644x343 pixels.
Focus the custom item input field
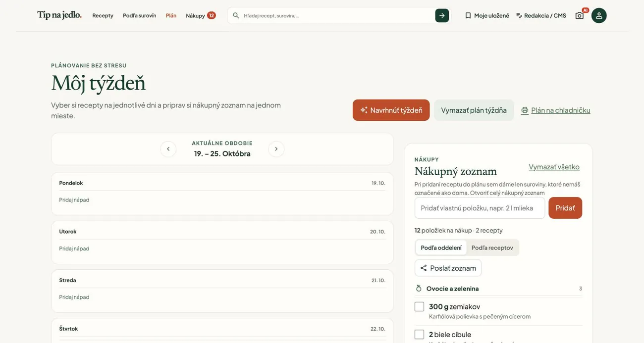480,208
